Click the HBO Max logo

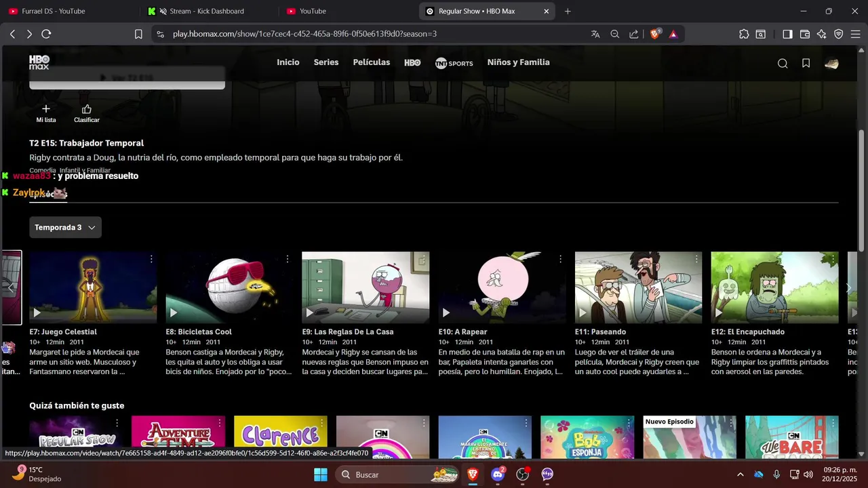coord(39,62)
